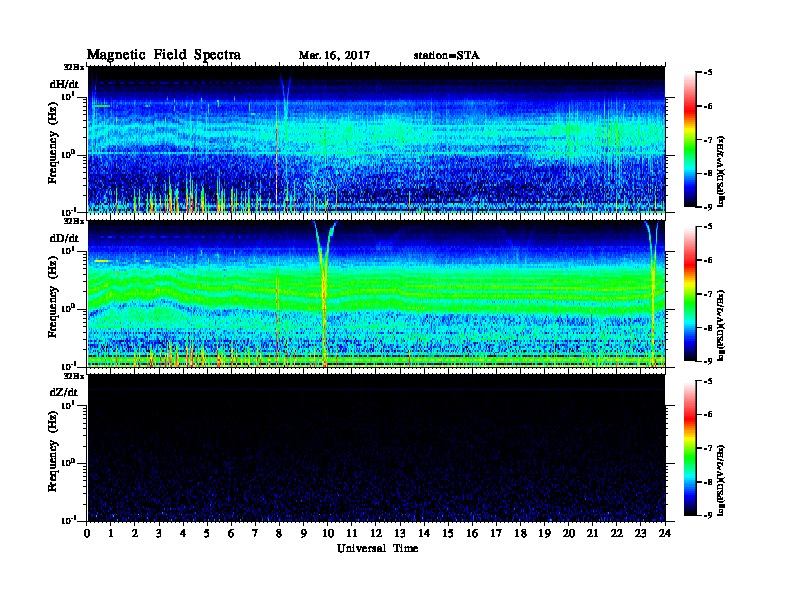
Task: Click the hour tick label "2"
Action: (135, 533)
